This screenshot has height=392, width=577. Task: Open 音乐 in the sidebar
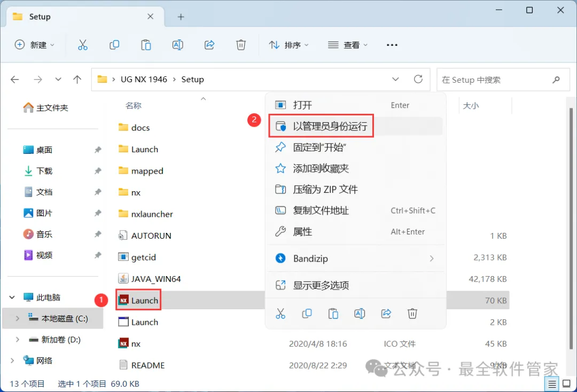click(38, 234)
